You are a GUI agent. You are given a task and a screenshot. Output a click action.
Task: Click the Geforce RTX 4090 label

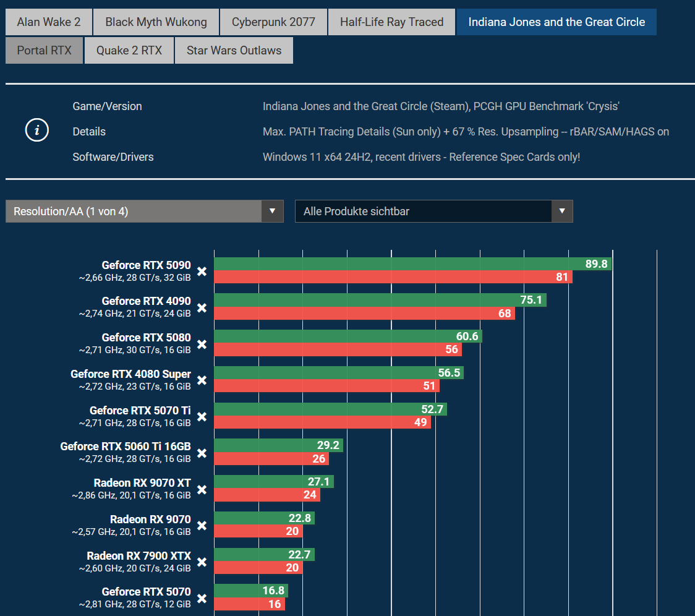point(147,301)
